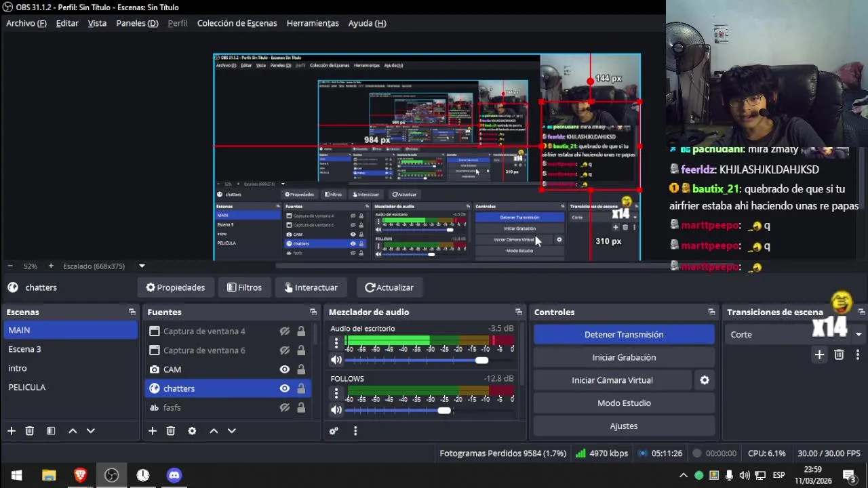Open File Explorer from taskbar
The image size is (868, 488).
[49, 475]
